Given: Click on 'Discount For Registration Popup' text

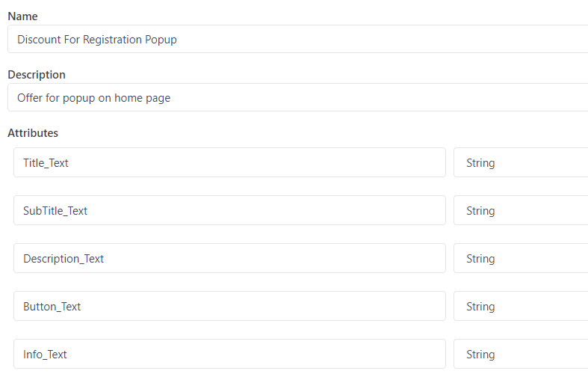Looking at the screenshot, I should coord(97,39).
